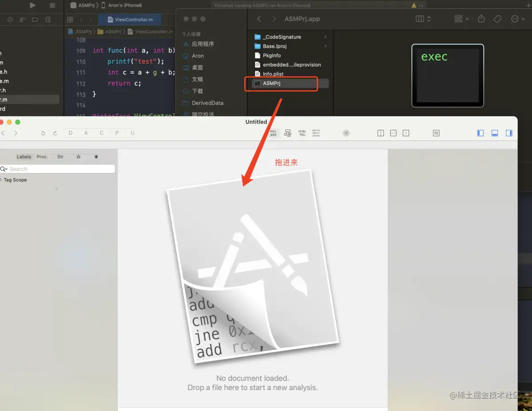
Task: Open the starred bookmarks tab in Hopper
Action: (x=78, y=157)
